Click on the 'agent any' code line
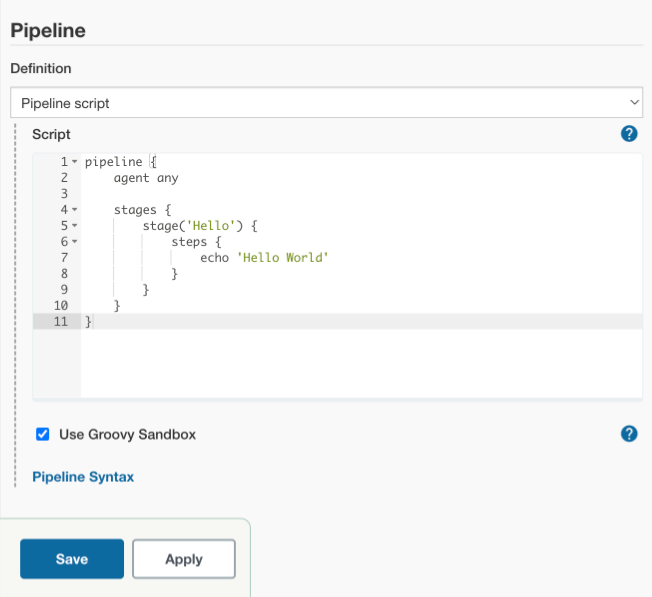This screenshot has width=652, height=597. 146,178
